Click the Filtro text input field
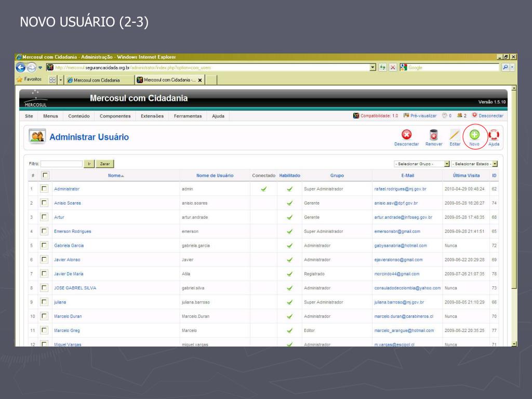This screenshot has height=399, width=532. click(x=61, y=164)
